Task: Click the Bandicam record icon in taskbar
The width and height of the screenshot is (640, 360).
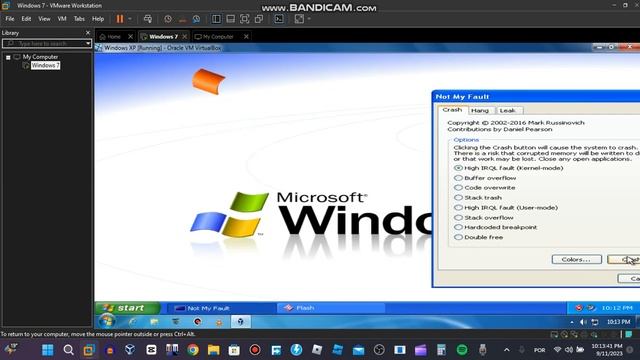Action: (x=255, y=350)
